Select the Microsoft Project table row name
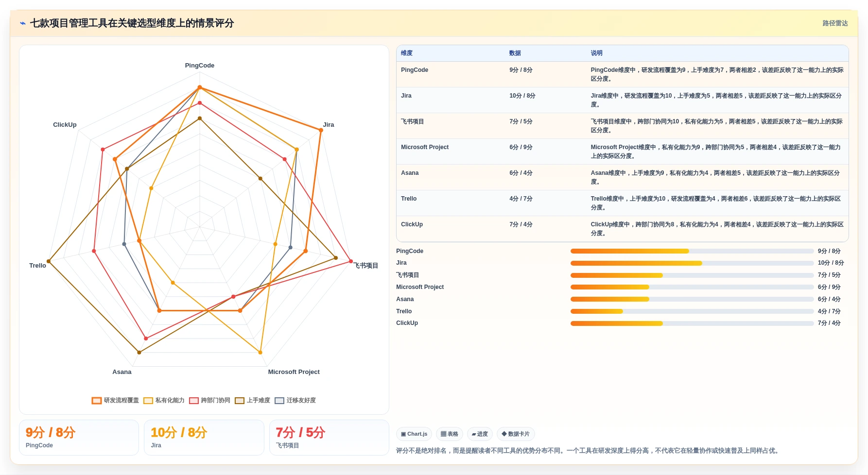Screen dimensions: 868x475 tap(425, 147)
